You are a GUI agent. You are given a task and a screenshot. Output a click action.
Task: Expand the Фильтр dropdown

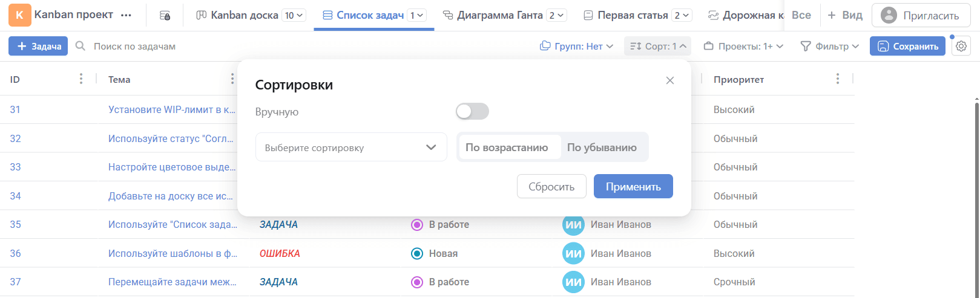(829, 47)
